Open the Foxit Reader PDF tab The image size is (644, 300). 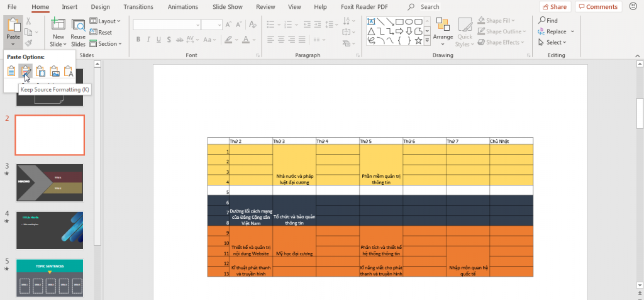364,7
